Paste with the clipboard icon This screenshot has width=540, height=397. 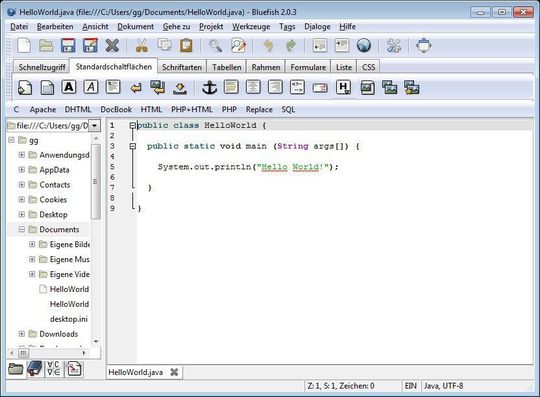coord(186,45)
